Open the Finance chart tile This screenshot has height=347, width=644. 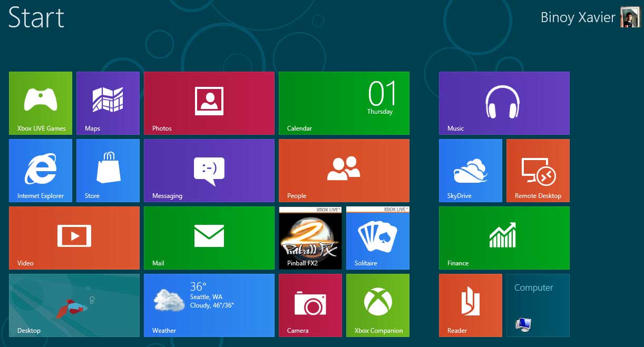tap(504, 238)
